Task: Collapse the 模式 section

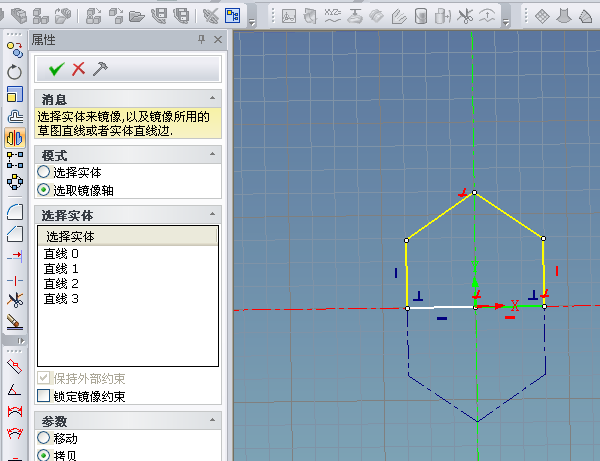Action: pyautogui.click(x=210, y=155)
